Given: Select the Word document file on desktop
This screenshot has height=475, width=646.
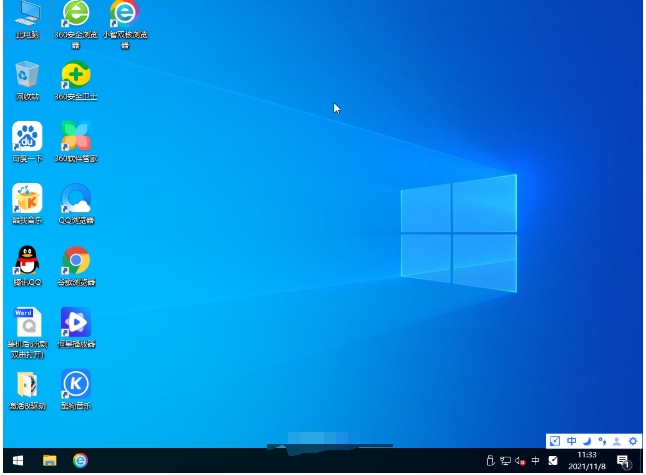Looking at the screenshot, I should coord(27,322).
